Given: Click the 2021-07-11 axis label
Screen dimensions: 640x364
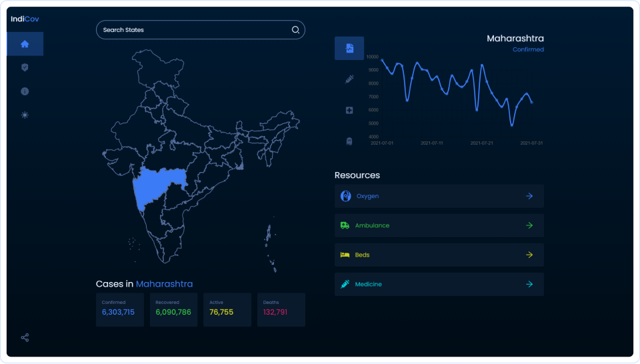Looking at the screenshot, I should tap(432, 143).
